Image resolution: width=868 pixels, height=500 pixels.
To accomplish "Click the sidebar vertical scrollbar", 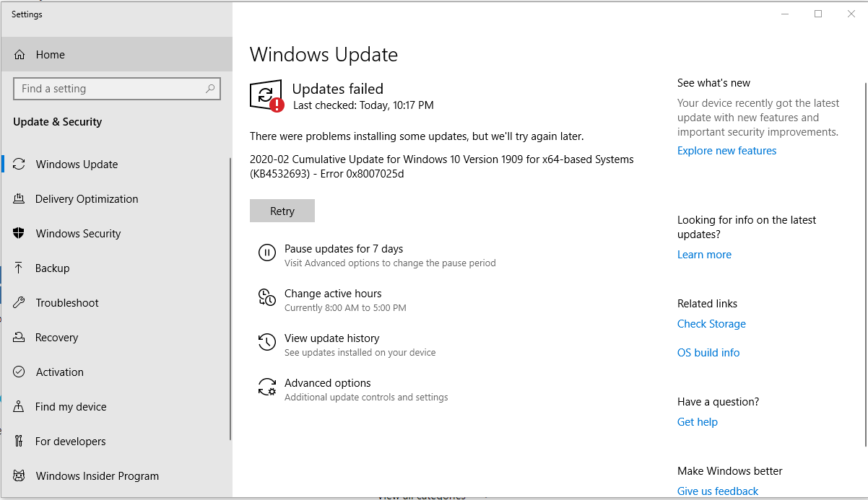I will 230,296.
